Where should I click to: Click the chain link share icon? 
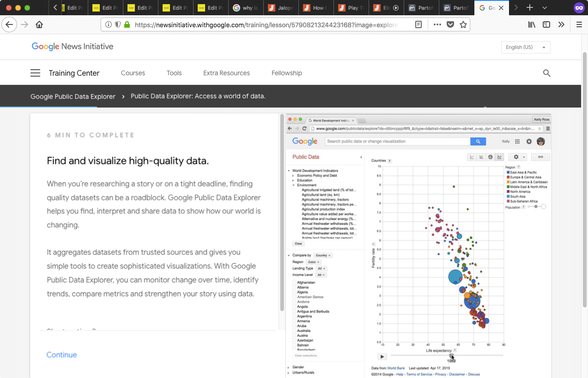pos(540,157)
